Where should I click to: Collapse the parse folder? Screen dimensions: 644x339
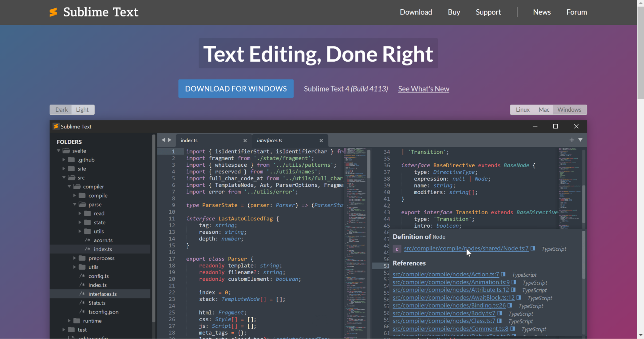pyautogui.click(x=75, y=204)
